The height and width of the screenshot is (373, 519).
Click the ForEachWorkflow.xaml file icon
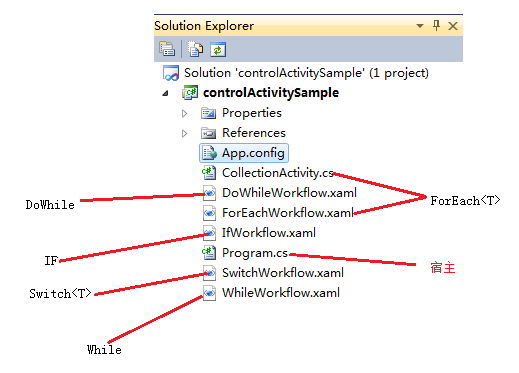[209, 213]
